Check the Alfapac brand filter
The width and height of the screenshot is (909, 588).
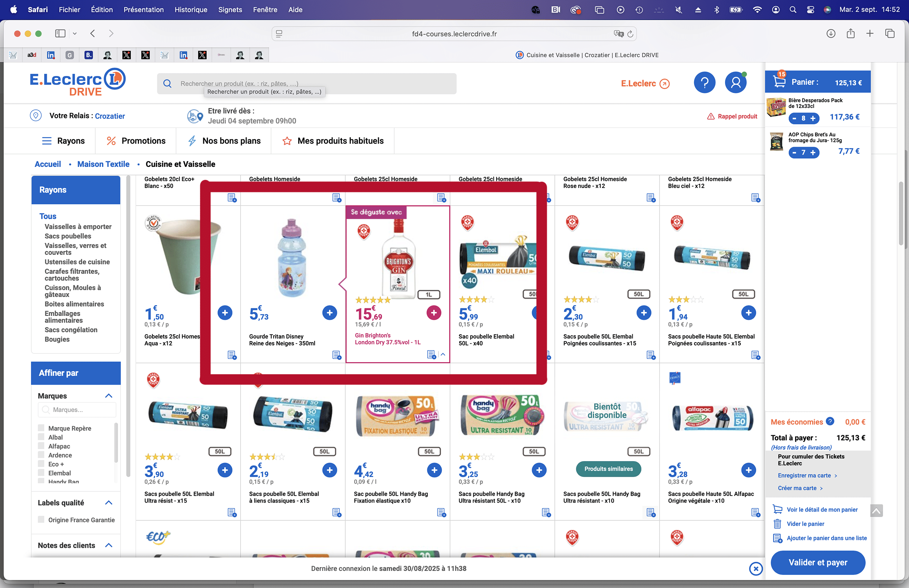41,445
